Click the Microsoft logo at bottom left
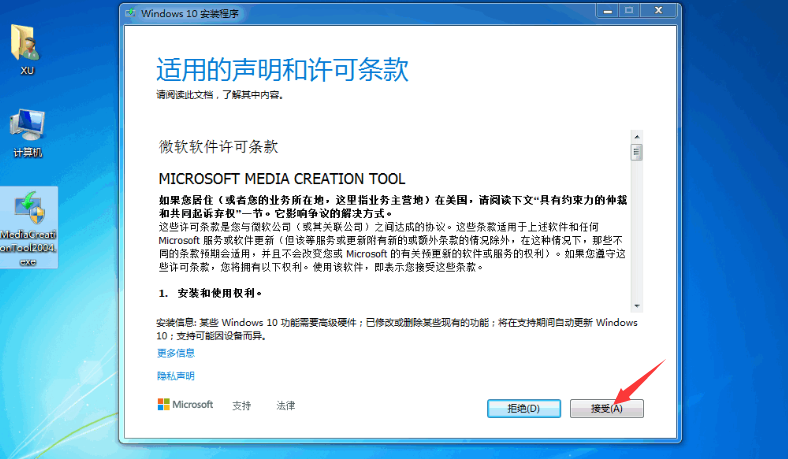 [185, 405]
